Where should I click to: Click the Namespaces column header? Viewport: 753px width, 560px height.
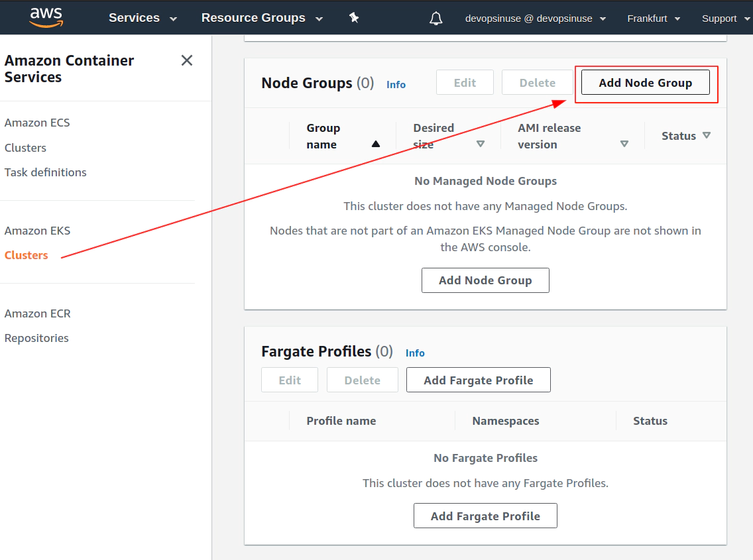(x=506, y=421)
